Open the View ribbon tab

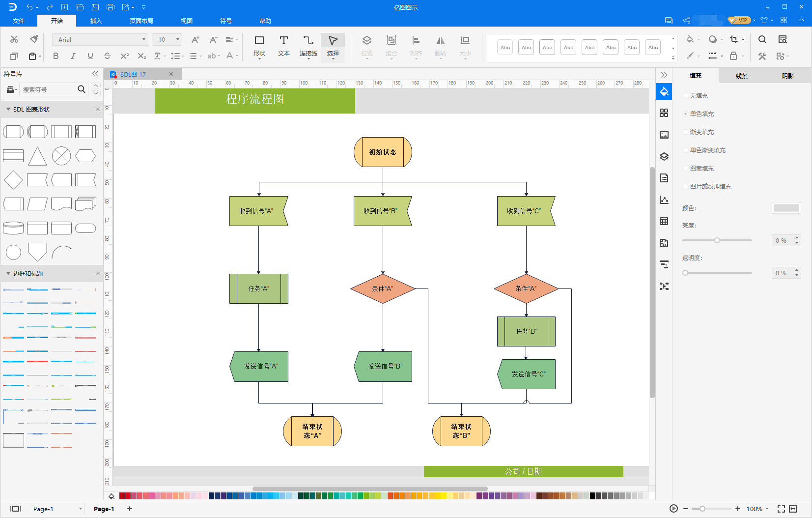point(187,21)
